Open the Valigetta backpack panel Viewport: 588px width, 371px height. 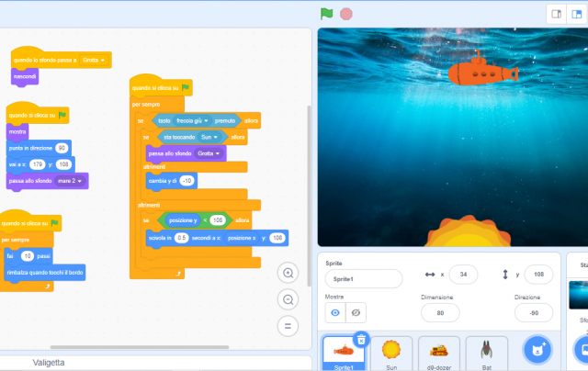[x=49, y=363]
